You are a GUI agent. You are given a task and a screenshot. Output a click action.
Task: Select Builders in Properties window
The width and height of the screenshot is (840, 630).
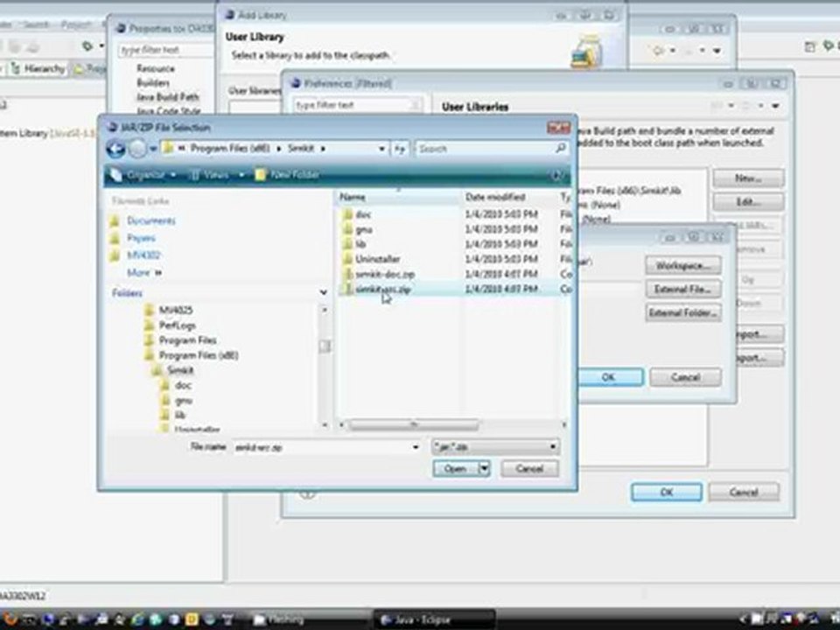pyautogui.click(x=153, y=83)
